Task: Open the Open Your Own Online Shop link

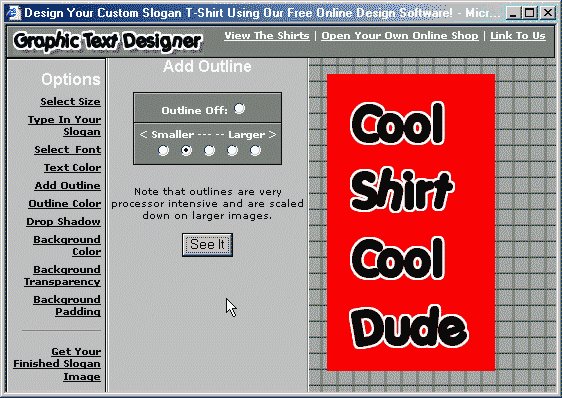Action: [x=400, y=36]
